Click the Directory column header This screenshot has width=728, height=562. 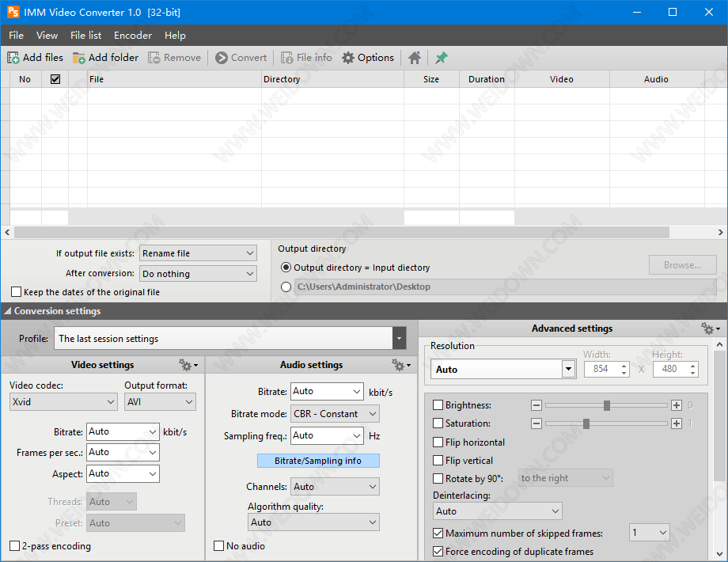(332, 79)
